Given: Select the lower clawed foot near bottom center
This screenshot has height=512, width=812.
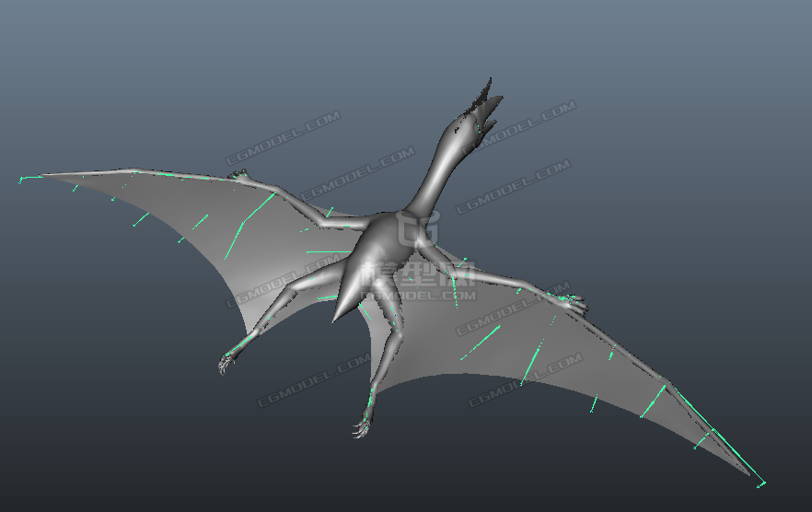Looking at the screenshot, I should point(363,427).
